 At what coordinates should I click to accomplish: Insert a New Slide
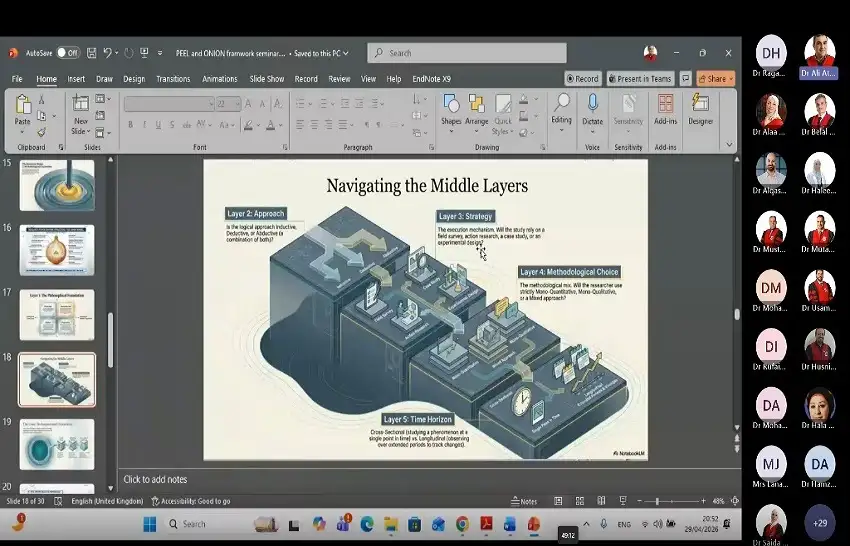tap(80, 115)
